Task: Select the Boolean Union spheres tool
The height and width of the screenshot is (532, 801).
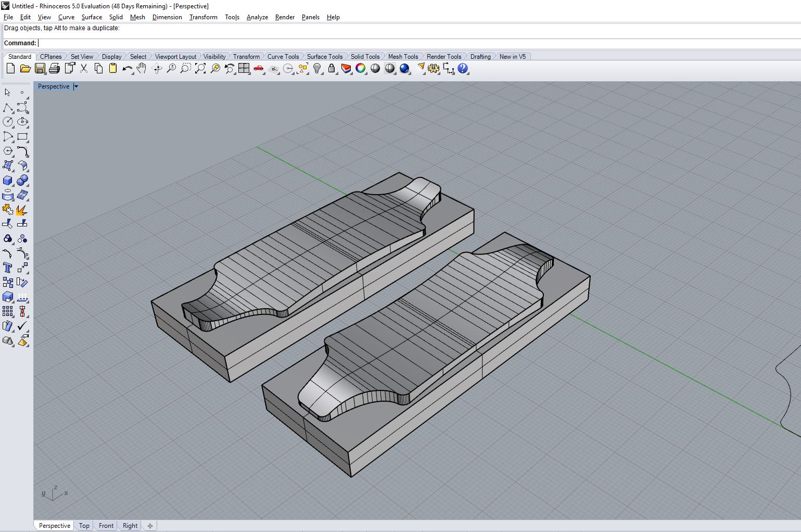Action: pyautogui.click(x=22, y=180)
